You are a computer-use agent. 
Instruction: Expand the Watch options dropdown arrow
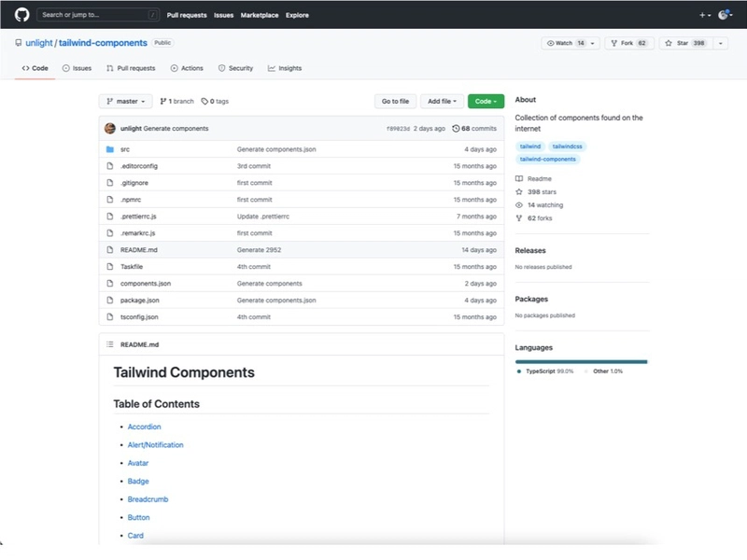(593, 43)
